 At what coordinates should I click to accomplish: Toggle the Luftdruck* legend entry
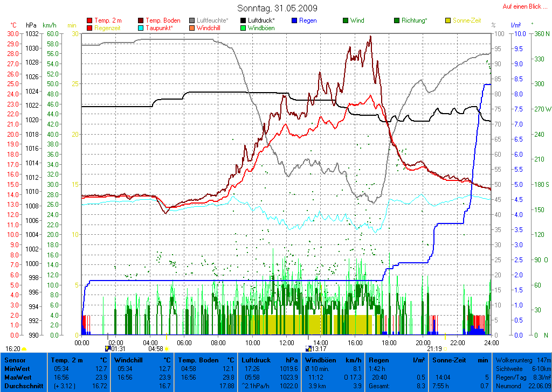coord(265,20)
